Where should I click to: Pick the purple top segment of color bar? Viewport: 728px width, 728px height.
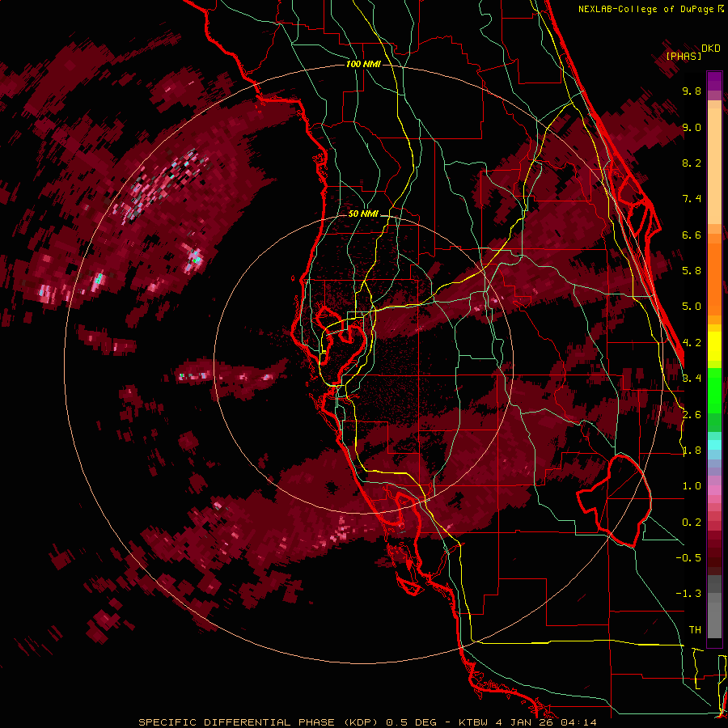[x=714, y=81]
